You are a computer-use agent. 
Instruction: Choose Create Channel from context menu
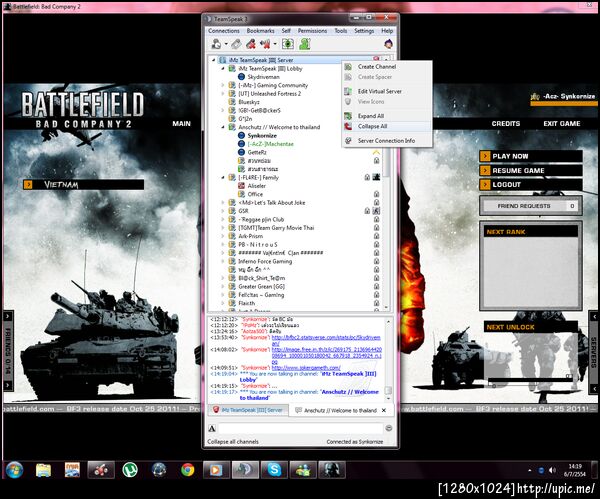pyautogui.click(x=387, y=67)
